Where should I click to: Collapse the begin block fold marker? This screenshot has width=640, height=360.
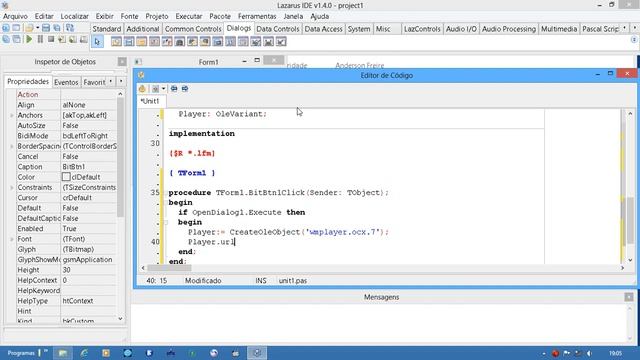[165, 222]
